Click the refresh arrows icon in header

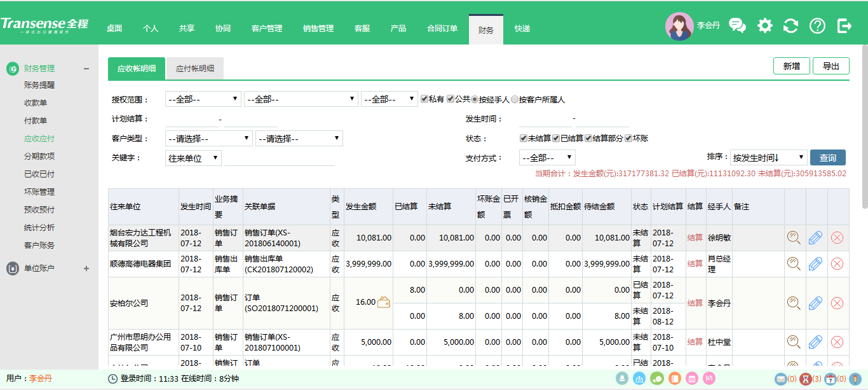pos(790,25)
